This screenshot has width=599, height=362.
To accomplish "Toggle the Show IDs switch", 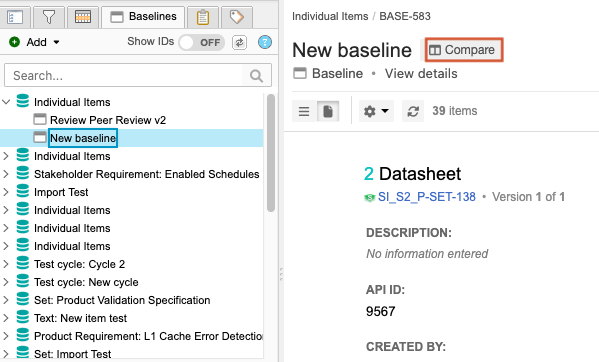I will click(201, 42).
